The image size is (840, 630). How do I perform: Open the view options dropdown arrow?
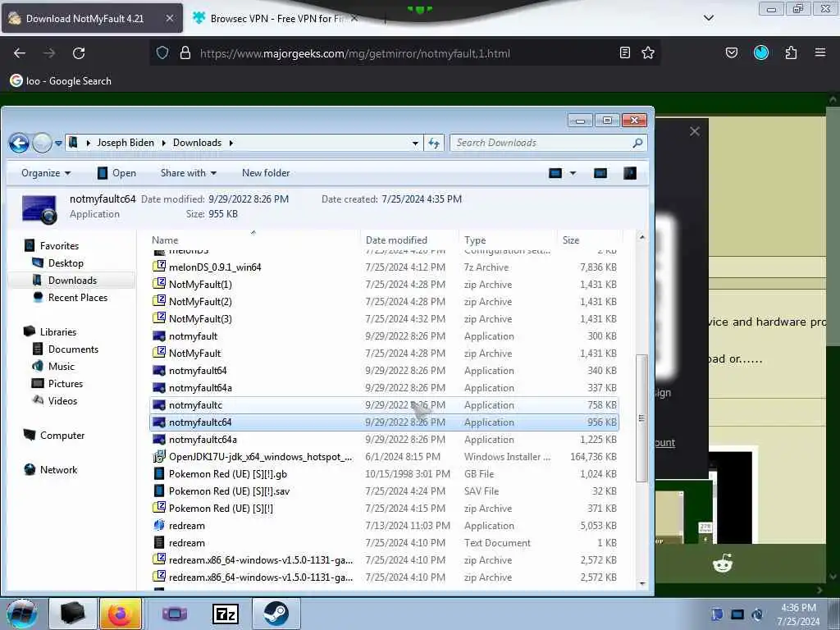tap(573, 173)
